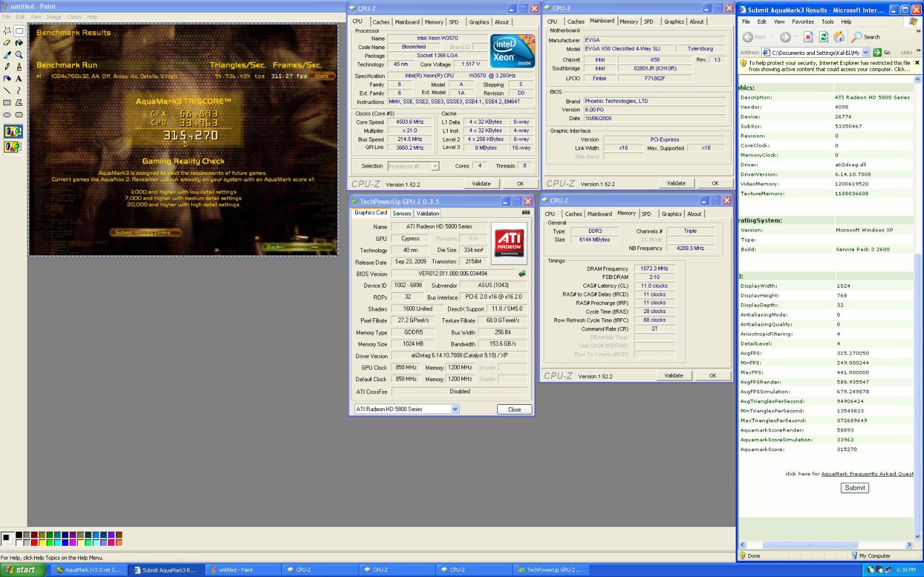Open the Back button history dropdown arrow
Screen dimensions: 924x577
(x=772, y=37)
